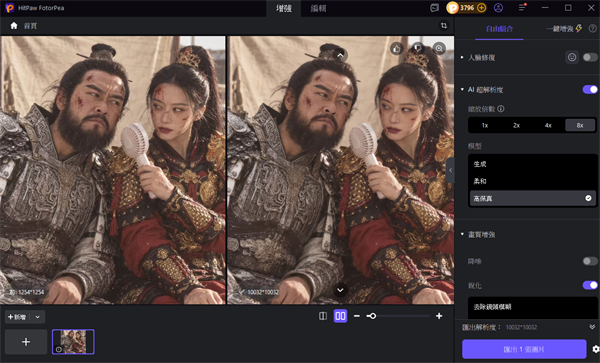Viewport: 600px width, 363px height.
Task: Open export settings gear icon
Action: tap(595, 349)
